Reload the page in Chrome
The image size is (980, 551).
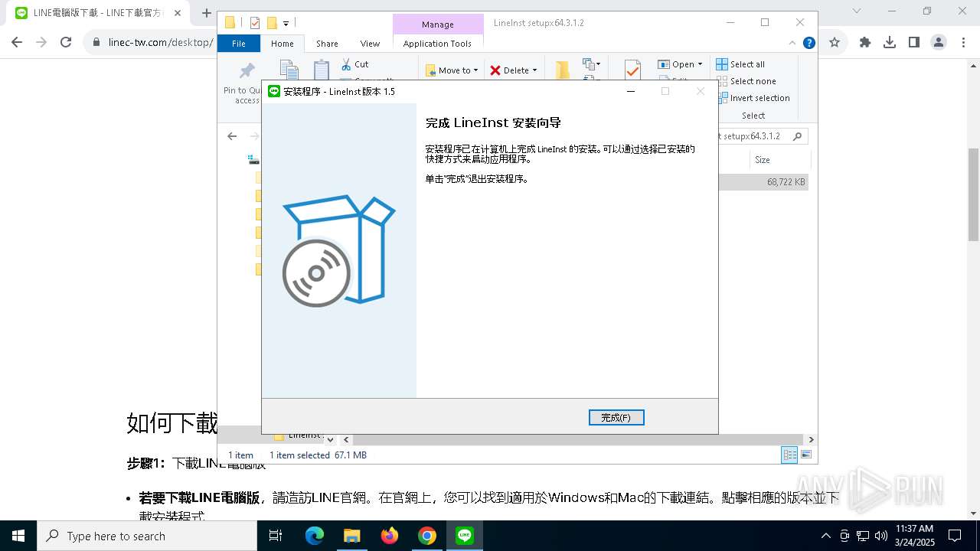click(x=66, y=42)
